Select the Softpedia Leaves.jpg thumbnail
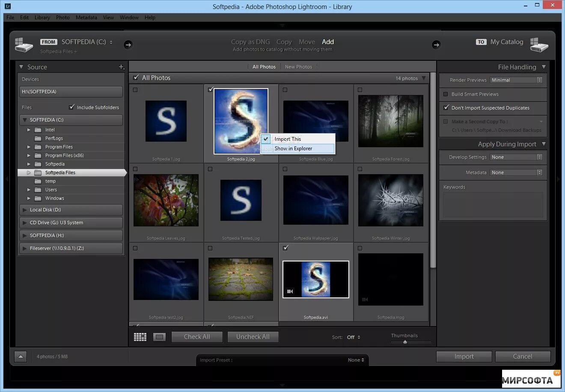This screenshot has height=392, width=565. point(166,200)
